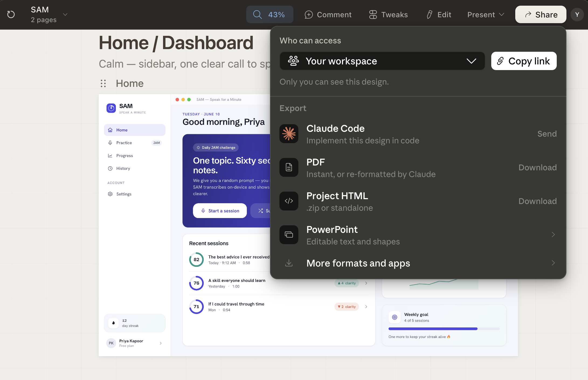Open Practice in the SAM sidebar
The image size is (588, 380).
134,143
